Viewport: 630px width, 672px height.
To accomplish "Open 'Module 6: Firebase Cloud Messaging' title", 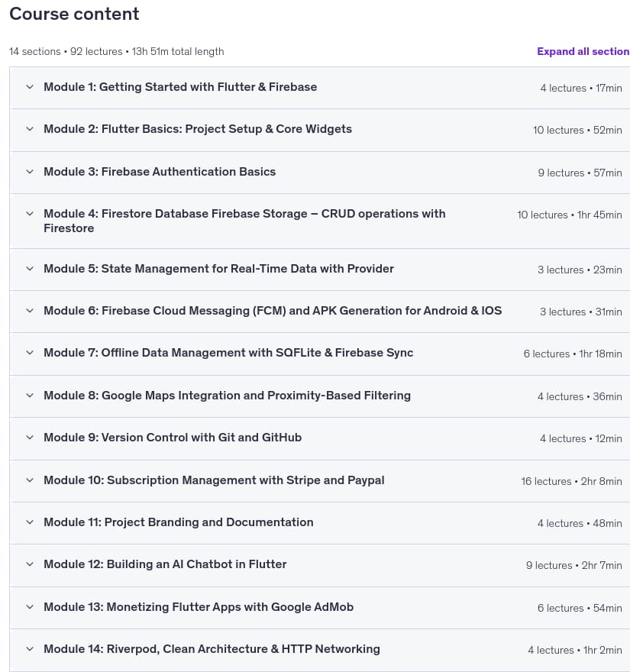I will point(273,311).
